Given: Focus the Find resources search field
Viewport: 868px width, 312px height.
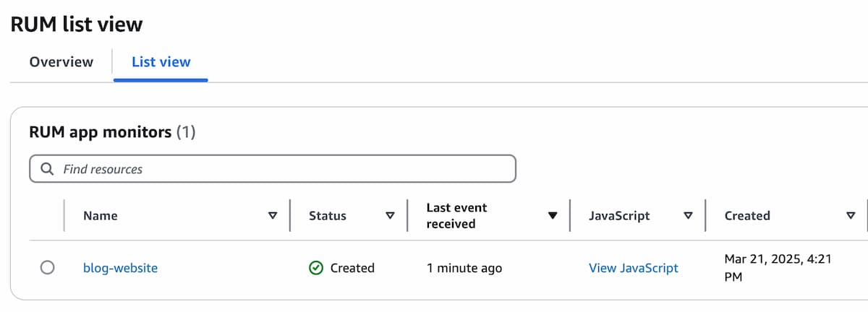Looking at the screenshot, I should coord(273,169).
